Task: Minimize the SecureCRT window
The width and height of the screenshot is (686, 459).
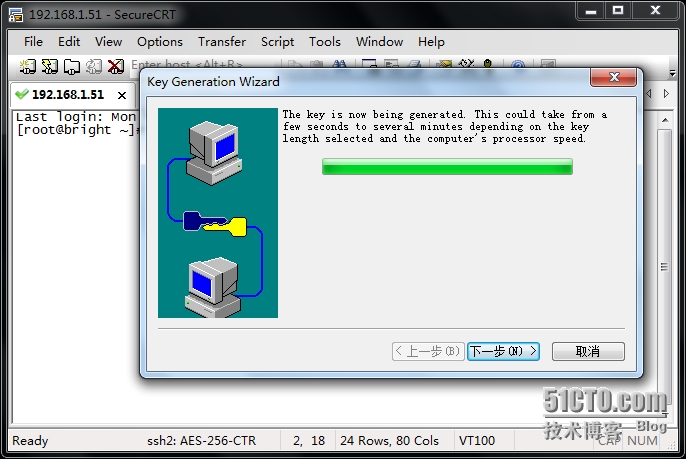Action: [x=591, y=11]
